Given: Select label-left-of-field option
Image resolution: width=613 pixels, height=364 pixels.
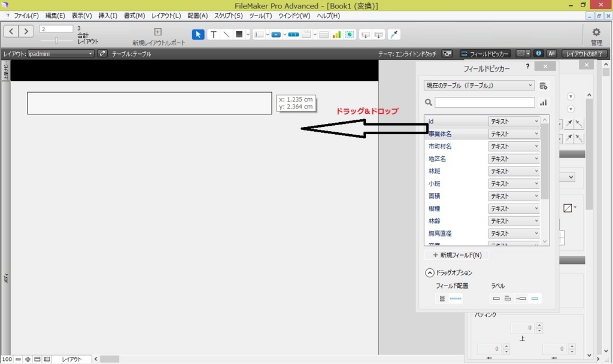Looking at the screenshot, I should point(521,299).
